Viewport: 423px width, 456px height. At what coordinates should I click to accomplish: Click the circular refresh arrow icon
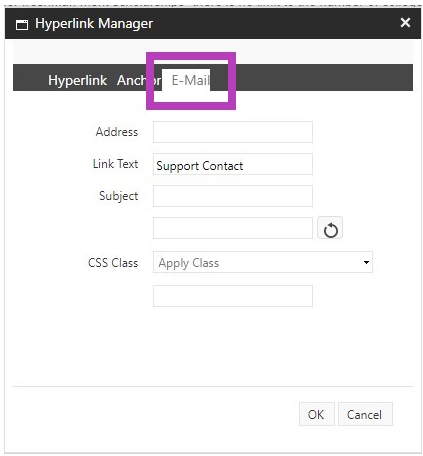pyautogui.click(x=330, y=228)
